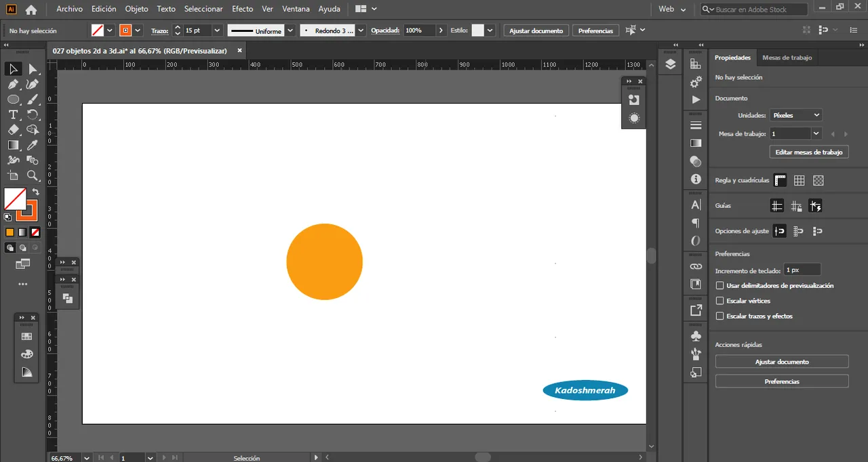This screenshot has width=868, height=462.
Task: Open the Symbols club panel icon
Action: (696, 336)
